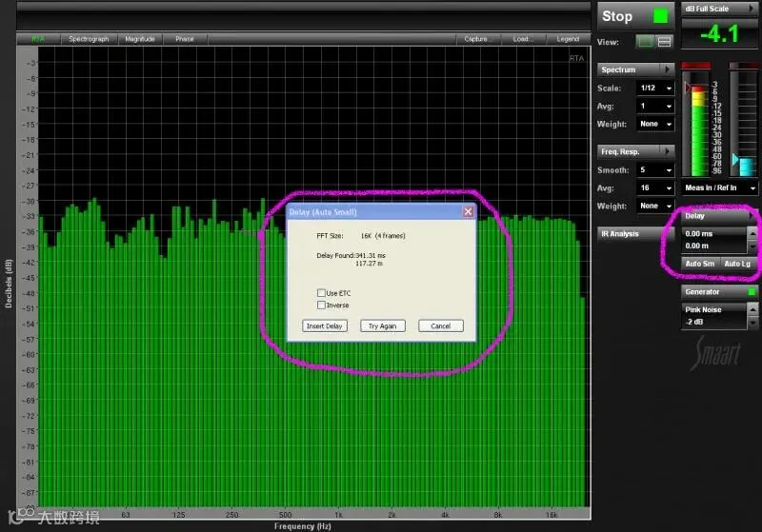Click the input level meter marker

pos(688,88)
